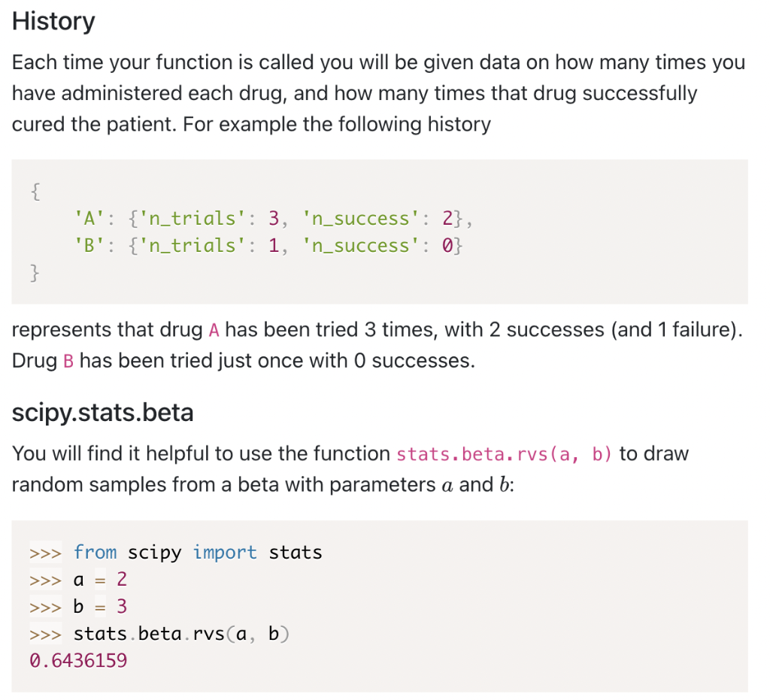Viewport: 770px width, 700px height.
Task: Click the value 0 after B's n_success
Action: [x=447, y=245]
